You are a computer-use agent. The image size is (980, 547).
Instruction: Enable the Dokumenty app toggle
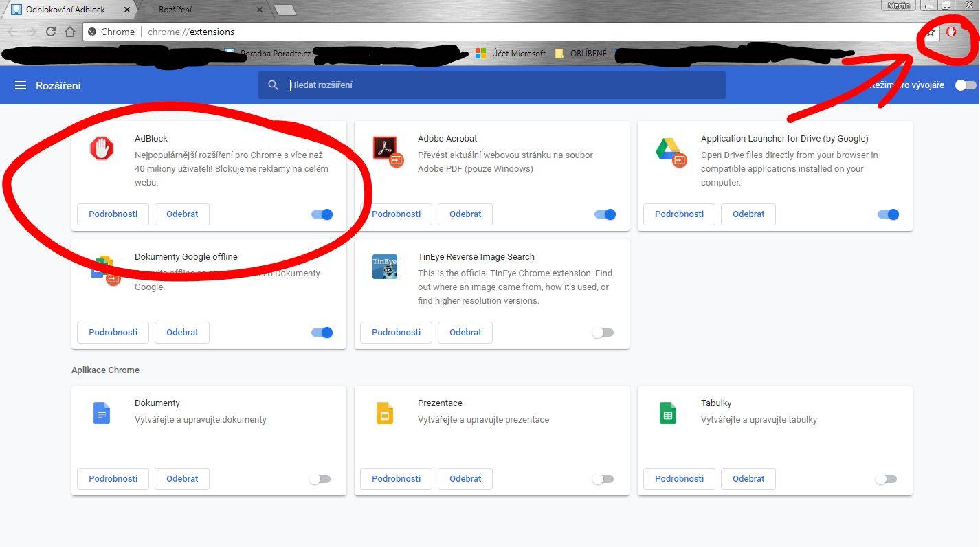coord(320,479)
